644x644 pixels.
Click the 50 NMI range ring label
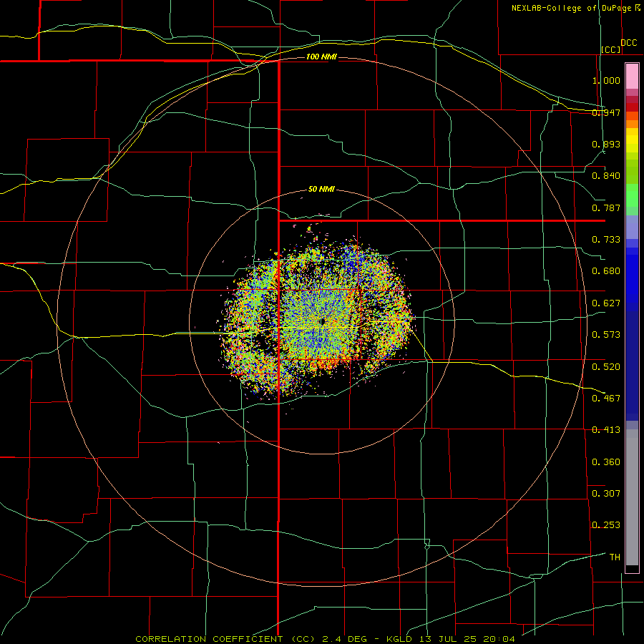click(x=321, y=189)
